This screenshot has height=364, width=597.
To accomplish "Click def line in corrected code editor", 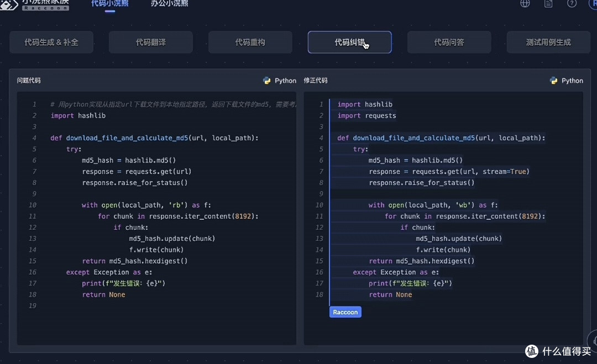I will click(441, 138).
